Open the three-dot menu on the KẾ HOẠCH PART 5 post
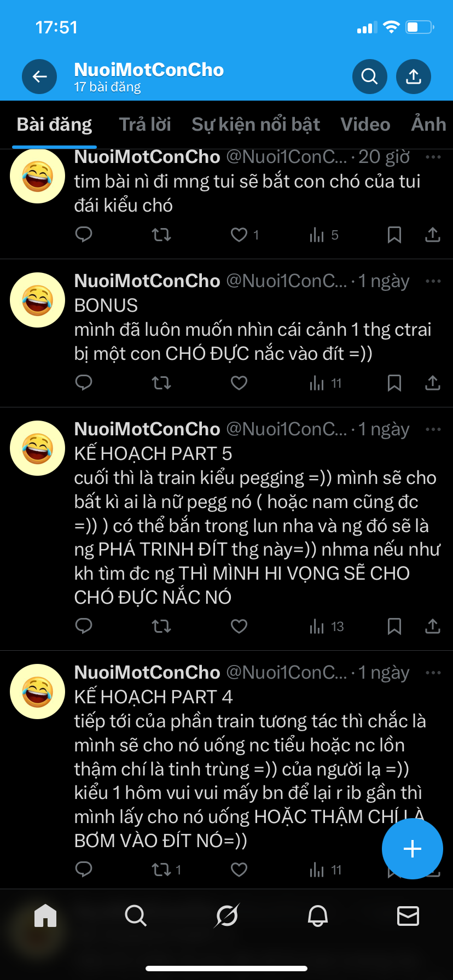This screenshot has height=980, width=453. [x=433, y=429]
